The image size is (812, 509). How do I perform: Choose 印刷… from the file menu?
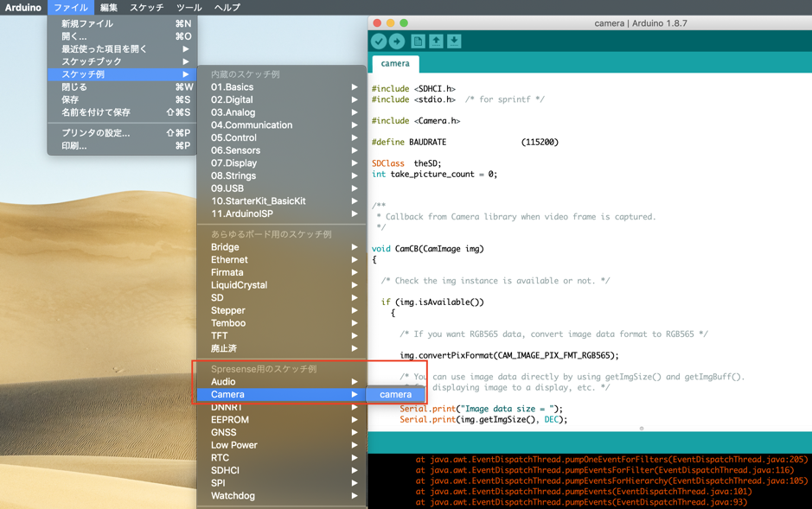122,146
